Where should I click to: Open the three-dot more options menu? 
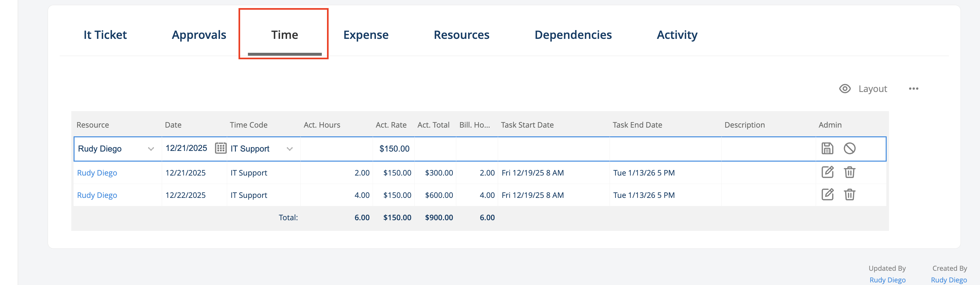coord(914,88)
